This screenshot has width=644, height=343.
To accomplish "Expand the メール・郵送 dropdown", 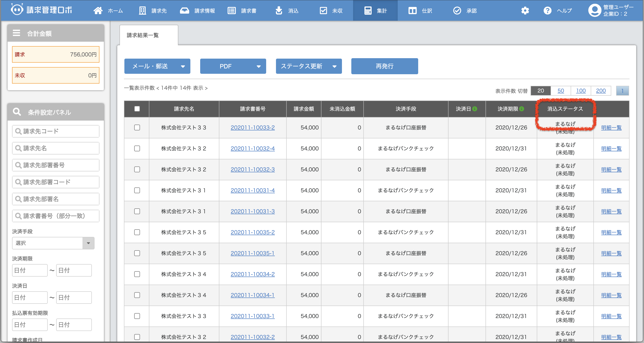I will pyautogui.click(x=157, y=66).
